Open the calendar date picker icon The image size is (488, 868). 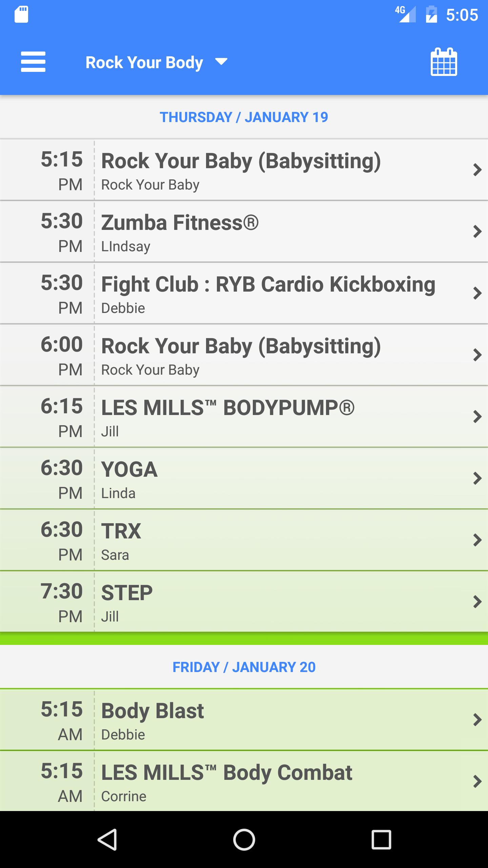[x=445, y=62]
